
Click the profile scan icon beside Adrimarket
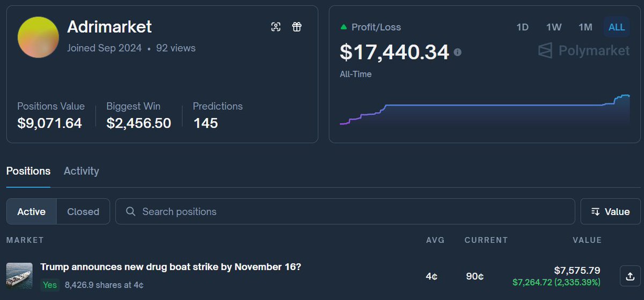(x=276, y=27)
